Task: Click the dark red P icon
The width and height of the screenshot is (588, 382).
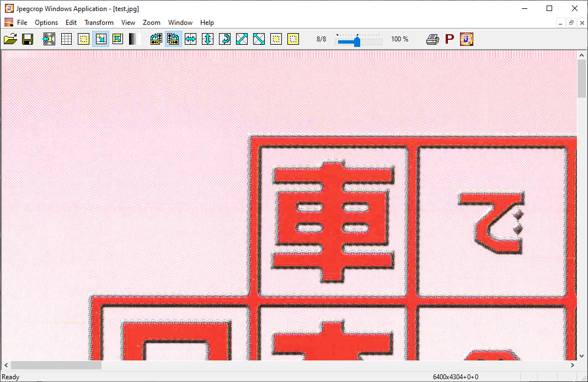Action: coord(450,39)
